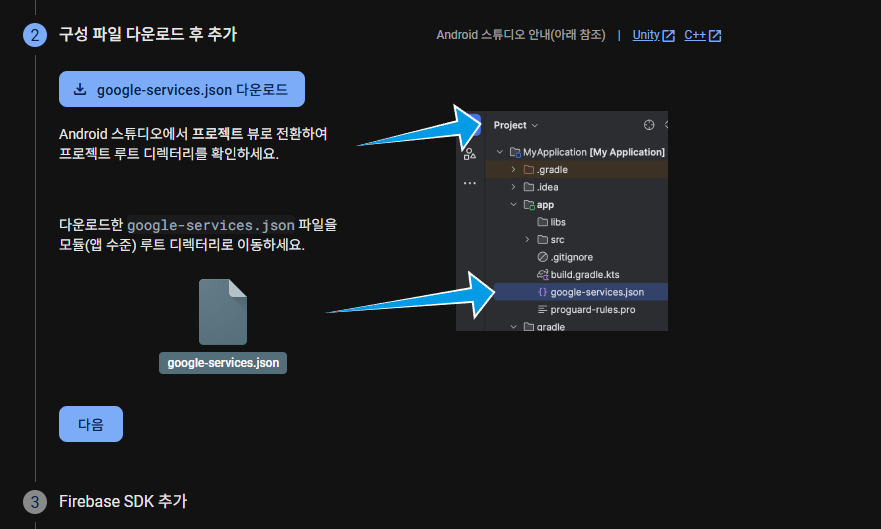881x529 pixels.
Task: Click the google-services.json label under file icon
Action: tap(223, 363)
